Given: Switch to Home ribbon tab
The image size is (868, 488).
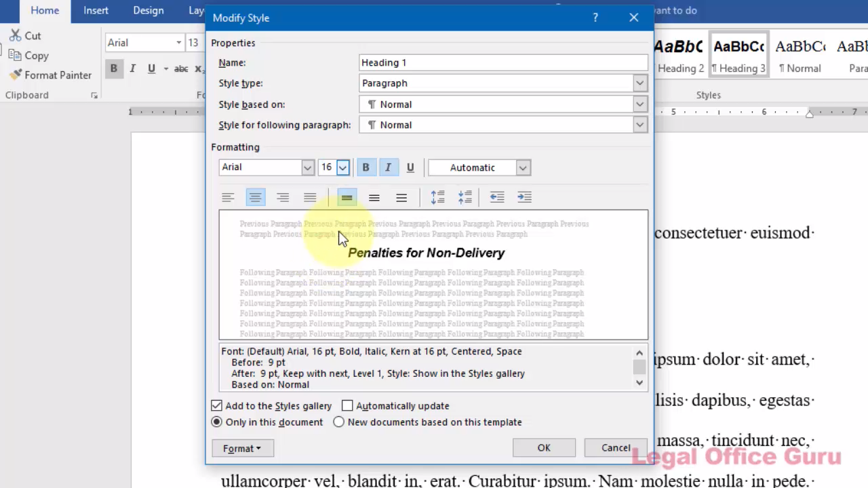Looking at the screenshot, I should coord(45,10).
